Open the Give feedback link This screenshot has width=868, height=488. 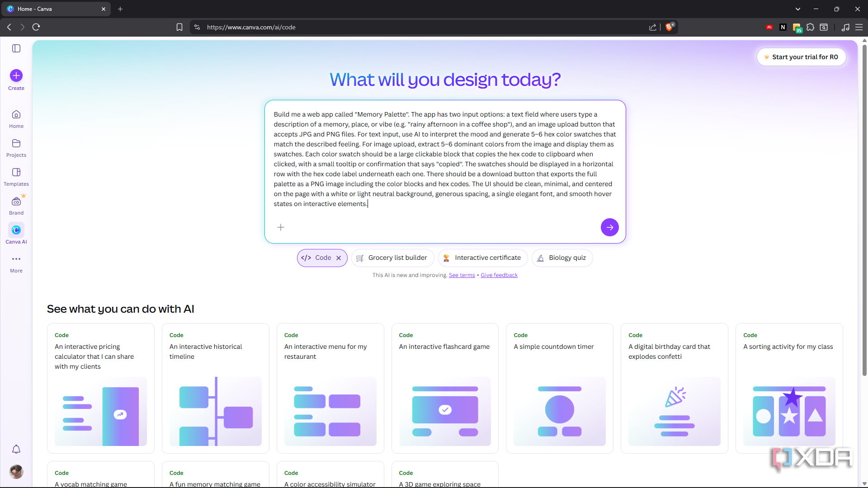coord(499,275)
